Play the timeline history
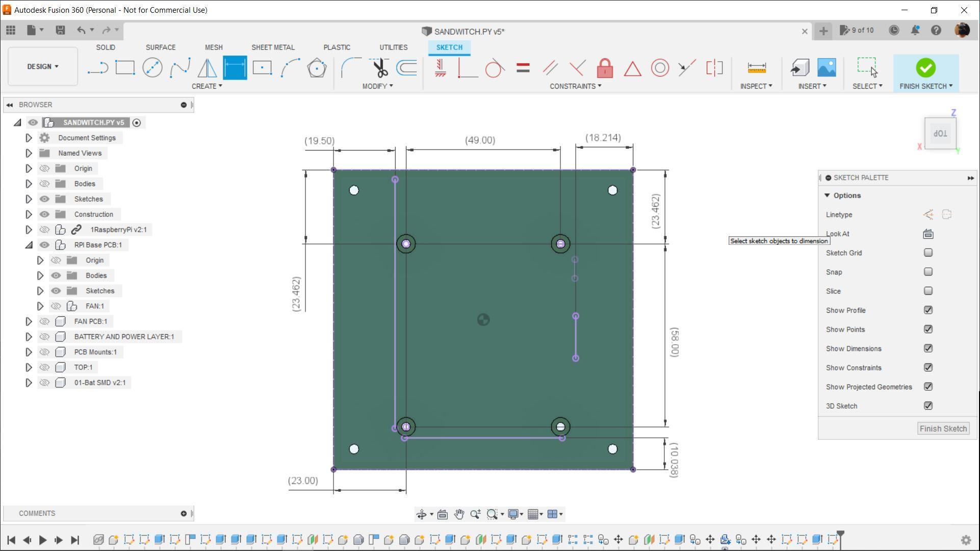 (43, 540)
